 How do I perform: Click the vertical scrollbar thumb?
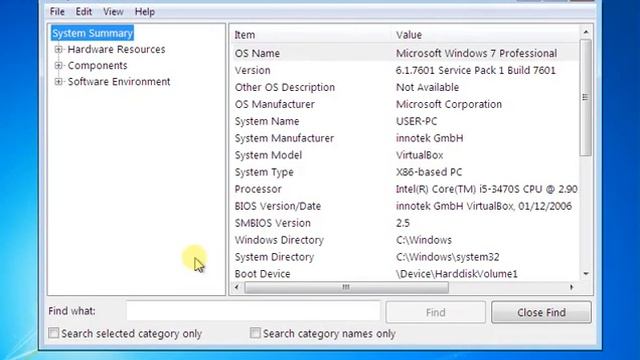click(x=586, y=97)
